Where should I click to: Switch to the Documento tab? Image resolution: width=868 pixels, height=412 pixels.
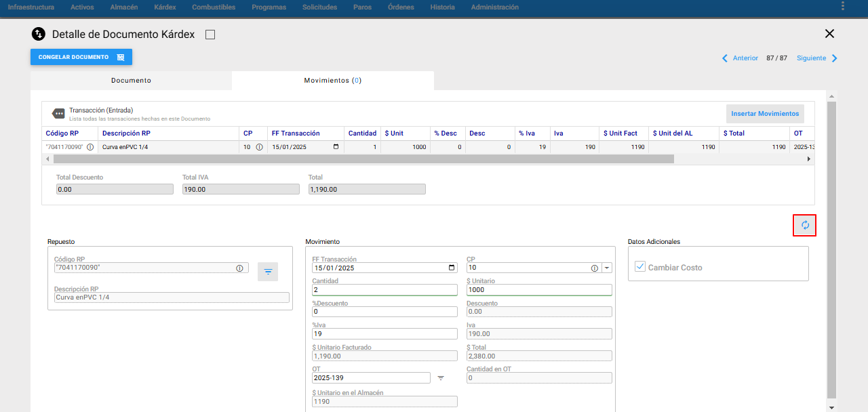[x=131, y=81]
